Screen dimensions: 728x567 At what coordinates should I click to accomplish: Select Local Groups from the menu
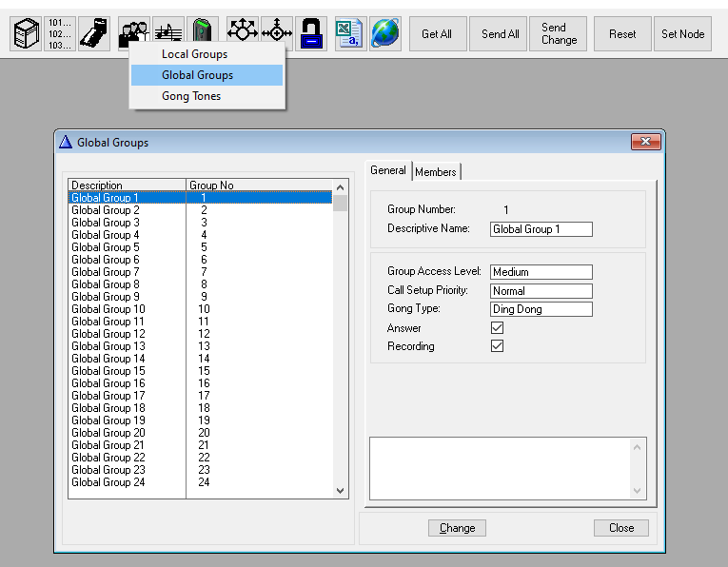(194, 54)
